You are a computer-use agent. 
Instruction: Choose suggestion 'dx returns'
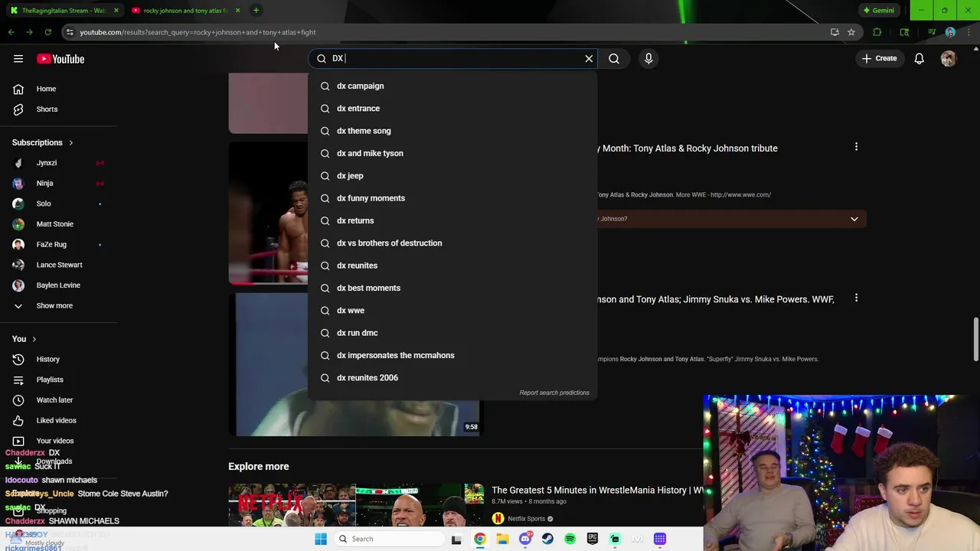coord(452,220)
